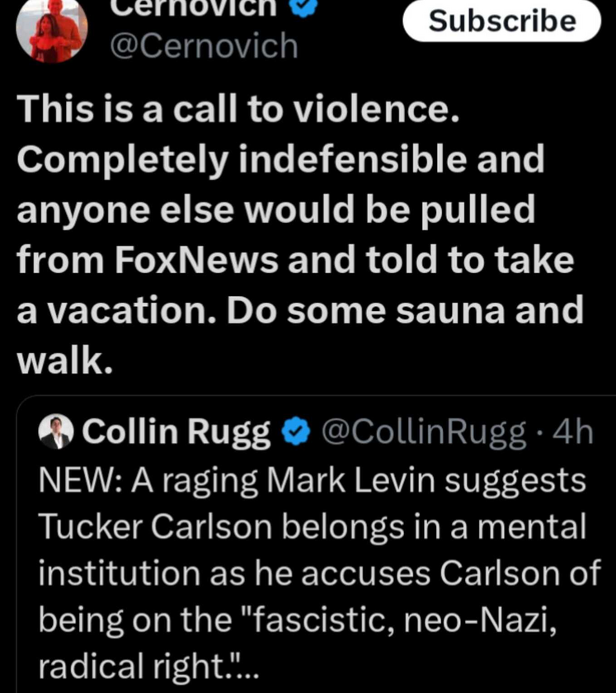
Task: Click the 4h timestamp on quoted post
Action: [x=573, y=431]
